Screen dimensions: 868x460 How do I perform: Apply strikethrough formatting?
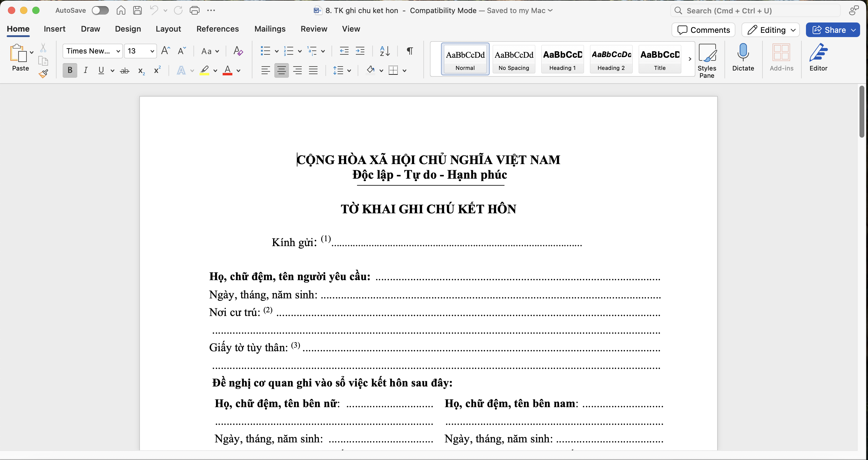tap(125, 71)
